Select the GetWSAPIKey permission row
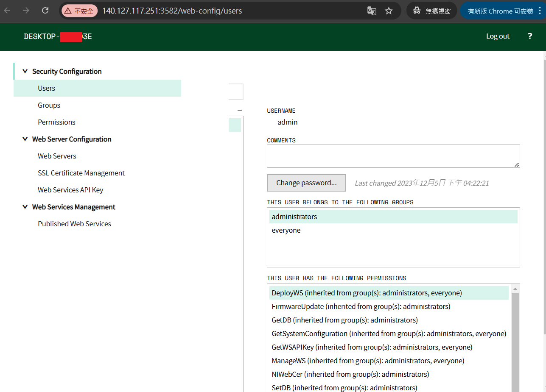 [x=389, y=347]
